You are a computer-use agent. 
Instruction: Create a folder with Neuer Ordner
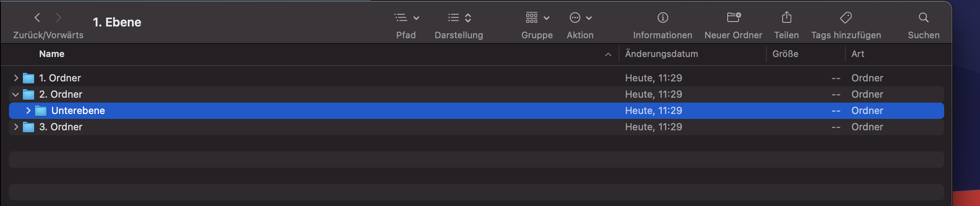733,18
